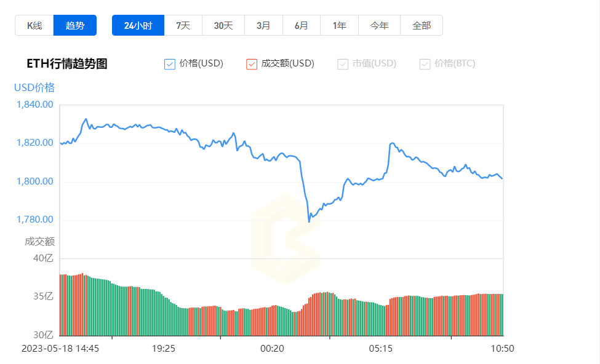This screenshot has width=600, height=364.
Task: Switch to the K线 chart tab
Action: pyautogui.click(x=34, y=25)
